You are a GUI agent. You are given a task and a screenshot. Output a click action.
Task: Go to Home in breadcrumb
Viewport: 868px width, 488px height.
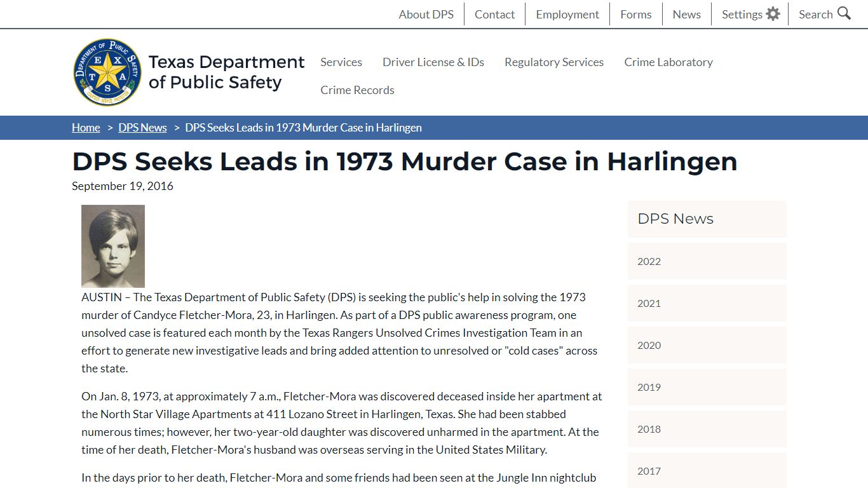pyautogui.click(x=86, y=128)
